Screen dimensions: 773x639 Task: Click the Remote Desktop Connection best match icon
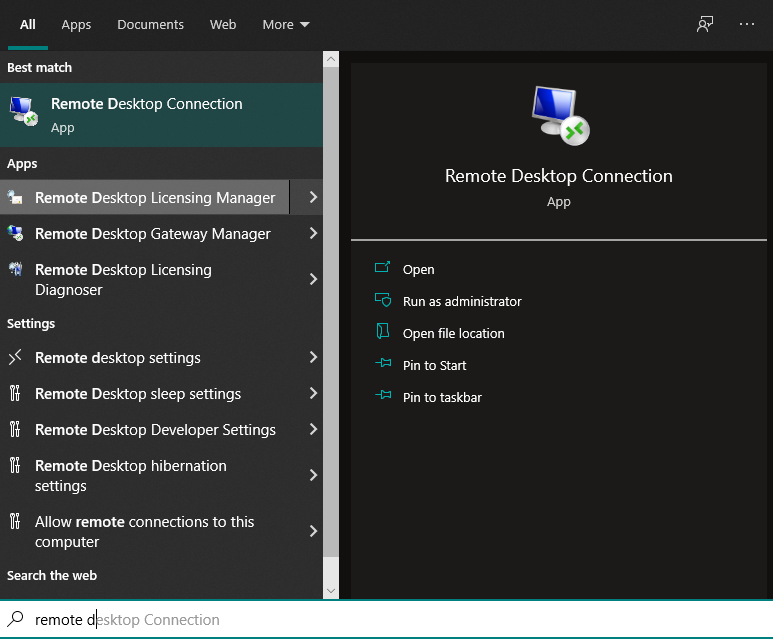[x=24, y=111]
